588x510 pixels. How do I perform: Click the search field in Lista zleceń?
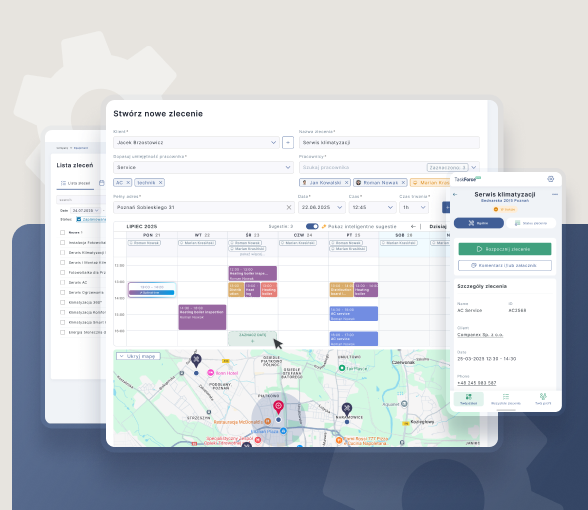(x=81, y=200)
